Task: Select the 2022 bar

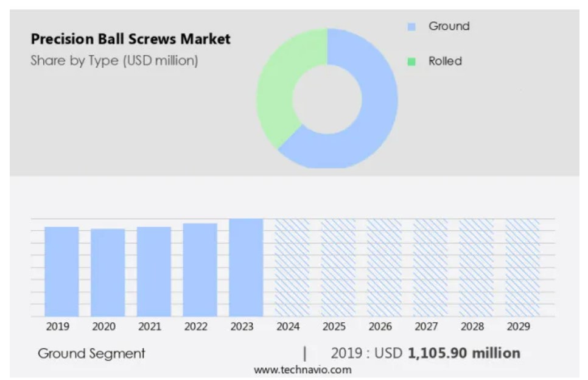Action: 200,269
